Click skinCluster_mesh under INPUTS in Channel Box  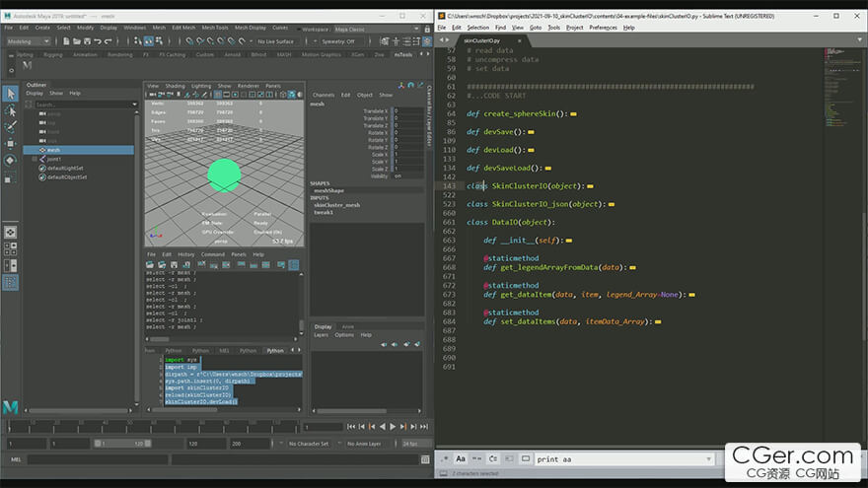point(337,205)
